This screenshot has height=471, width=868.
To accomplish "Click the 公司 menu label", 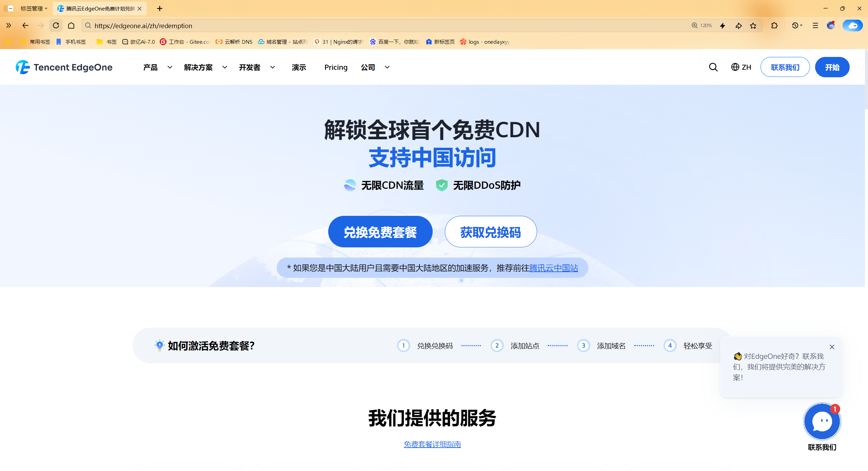I will coord(368,67).
